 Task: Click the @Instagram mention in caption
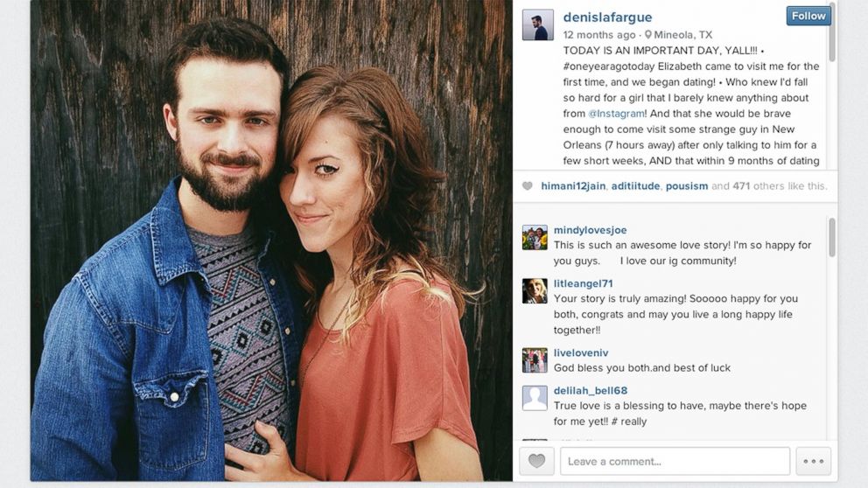(x=616, y=114)
